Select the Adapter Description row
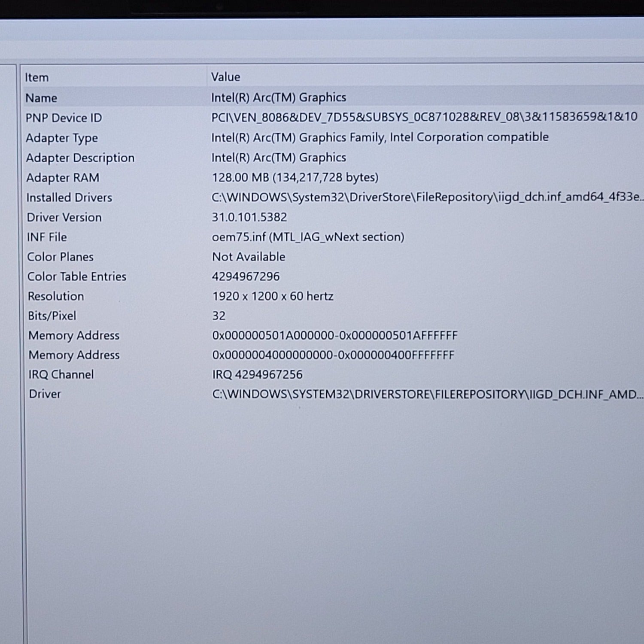This screenshot has width=644, height=644. click(80, 158)
